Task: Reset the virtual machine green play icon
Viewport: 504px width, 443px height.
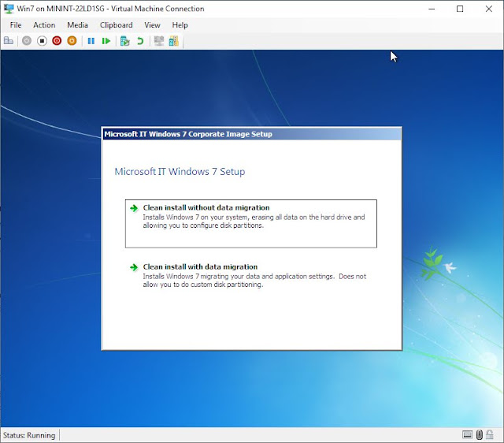Action: tap(106, 41)
